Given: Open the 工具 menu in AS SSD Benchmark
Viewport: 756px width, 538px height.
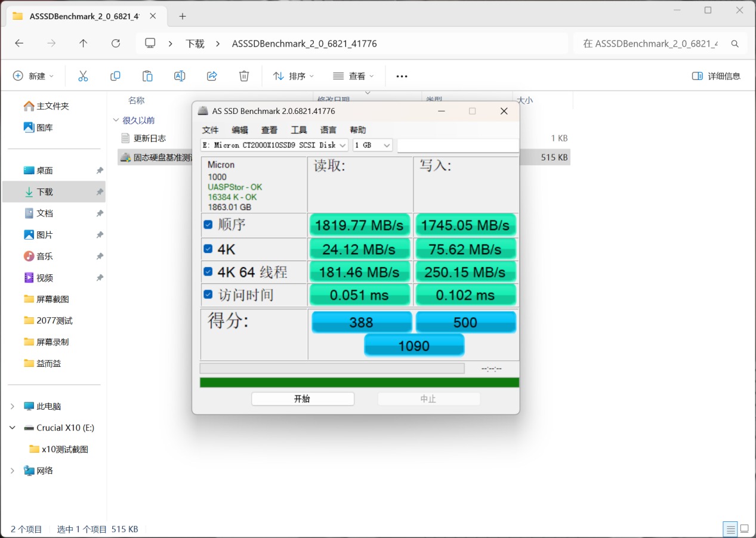Looking at the screenshot, I should click(x=299, y=130).
